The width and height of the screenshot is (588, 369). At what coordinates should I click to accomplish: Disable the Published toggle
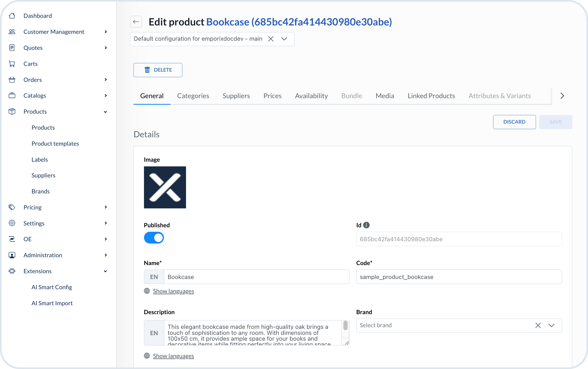[x=154, y=238]
